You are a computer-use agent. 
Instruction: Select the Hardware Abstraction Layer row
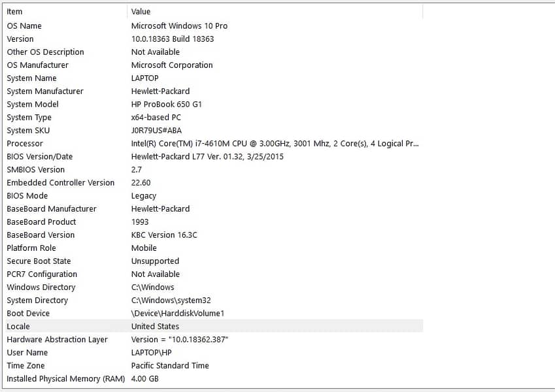coord(57,340)
